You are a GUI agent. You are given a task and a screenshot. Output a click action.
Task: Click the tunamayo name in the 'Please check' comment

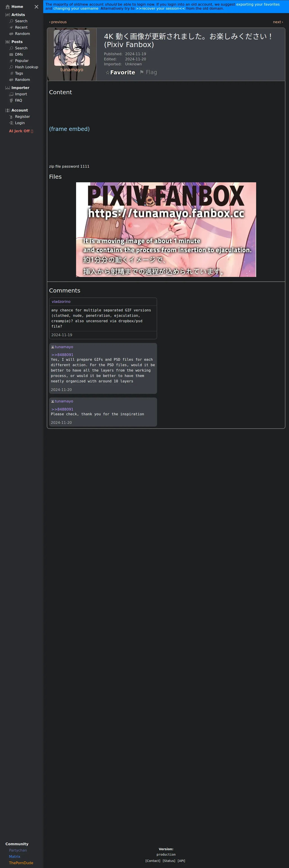pos(64,401)
